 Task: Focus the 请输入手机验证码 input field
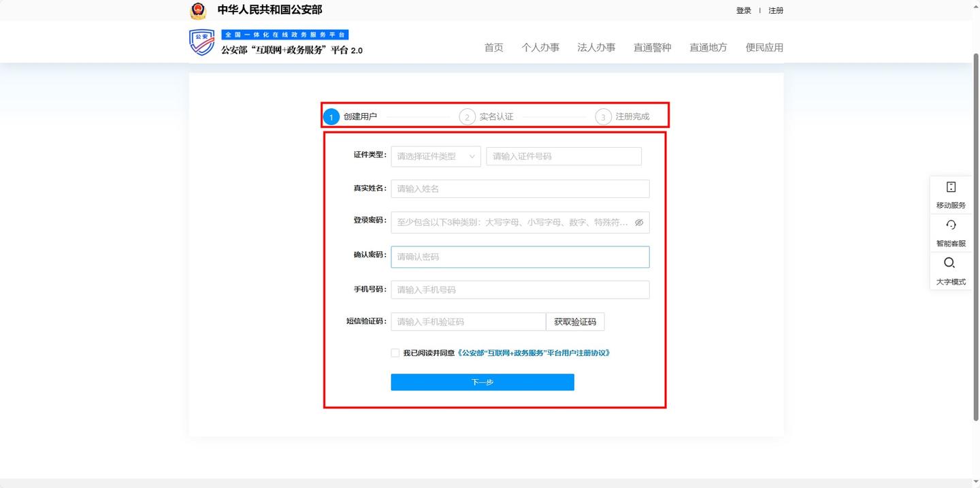click(468, 322)
